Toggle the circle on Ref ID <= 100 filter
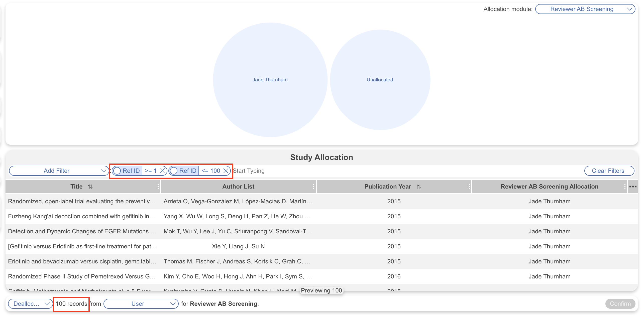The height and width of the screenshot is (317, 644). tap(174, 171)
